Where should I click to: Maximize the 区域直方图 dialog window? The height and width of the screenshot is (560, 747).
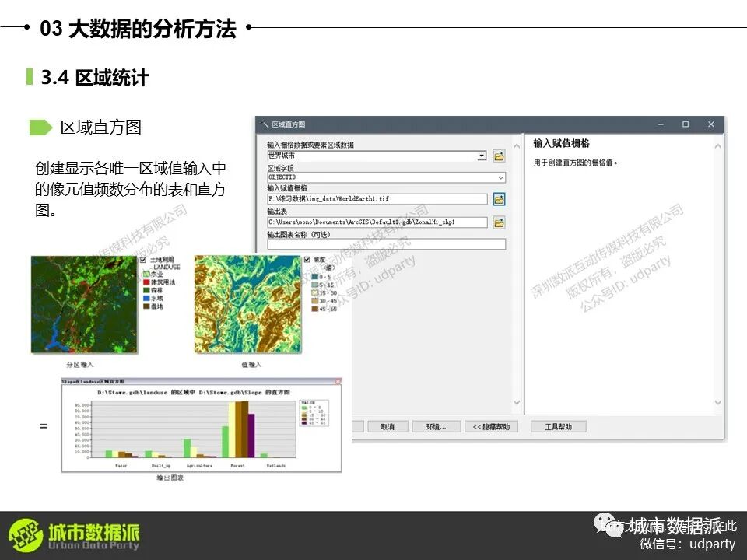pos(686,124)
